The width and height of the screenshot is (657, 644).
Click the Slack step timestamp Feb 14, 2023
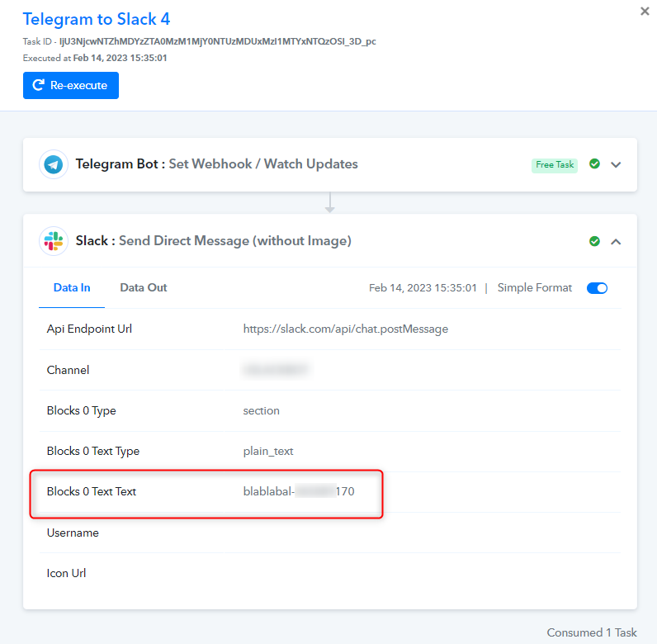[423, 288]
